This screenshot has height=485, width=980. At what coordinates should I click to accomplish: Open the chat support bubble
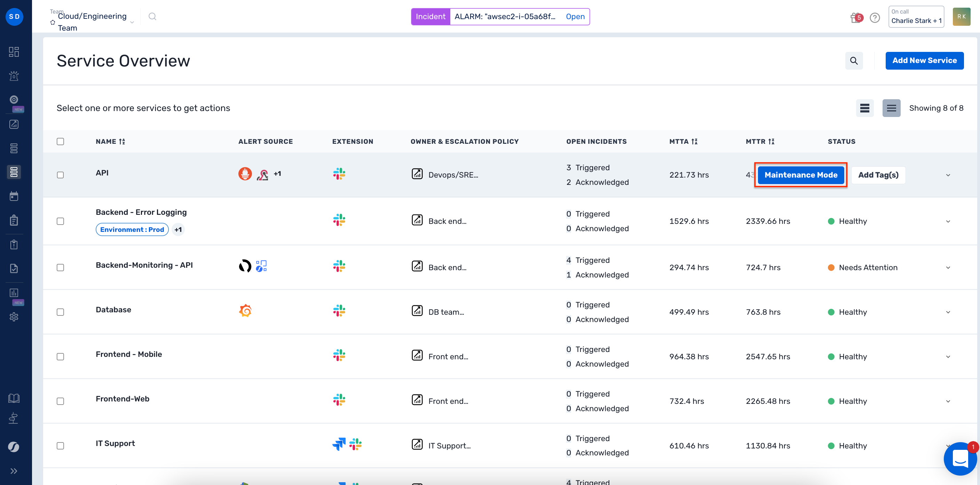[960, 458]
